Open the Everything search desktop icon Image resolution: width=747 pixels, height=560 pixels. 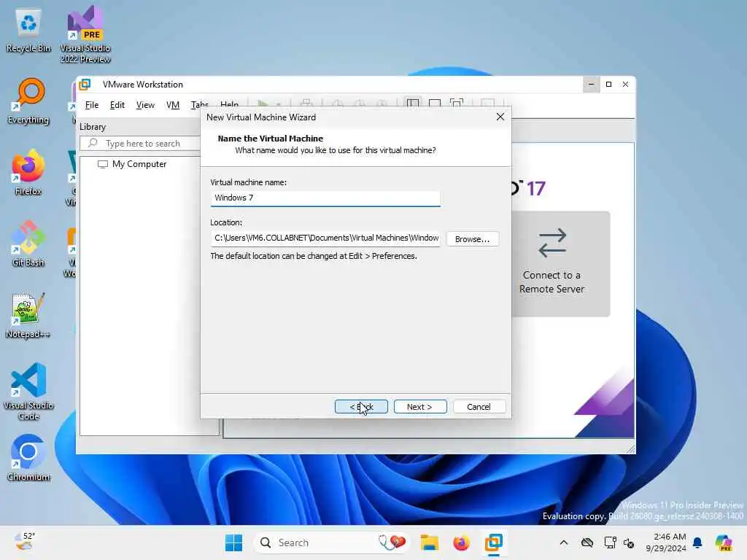pyautogui.click(x=28, y=101)
